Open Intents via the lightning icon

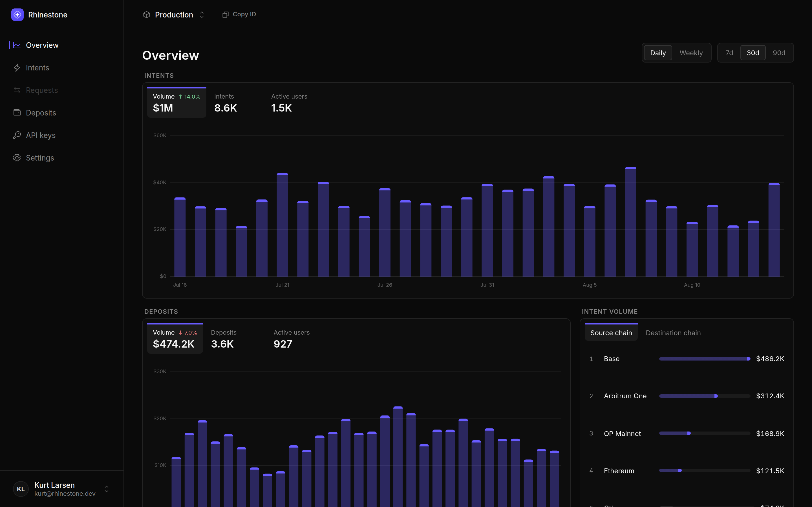click(17, 68)
